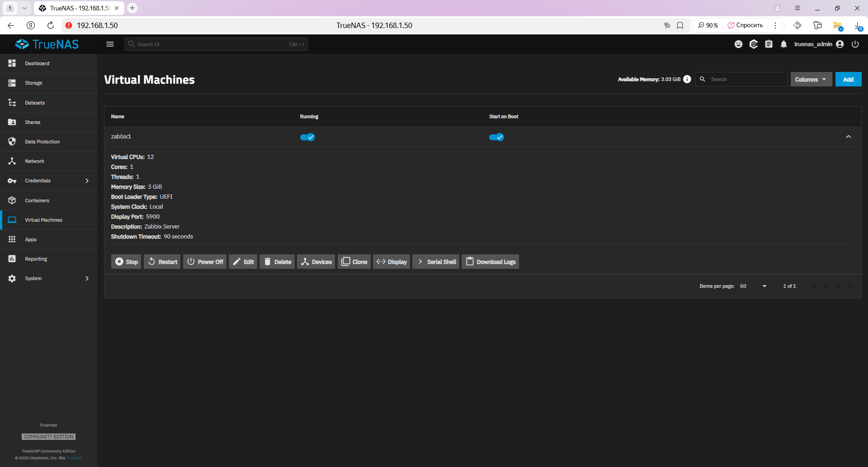Click the Running column header

[309, 116]
